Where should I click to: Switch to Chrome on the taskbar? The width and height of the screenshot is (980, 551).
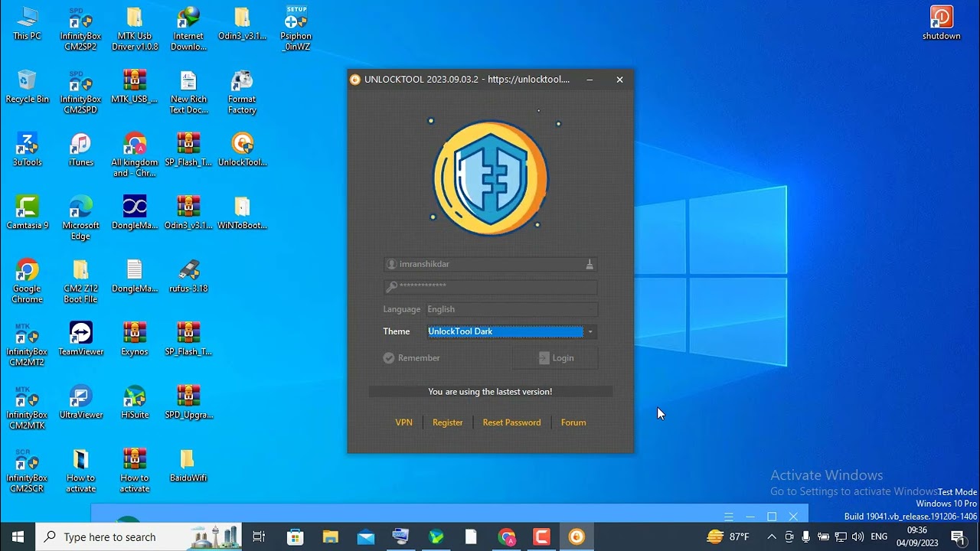pyautogui.click(x=507, y=537)
